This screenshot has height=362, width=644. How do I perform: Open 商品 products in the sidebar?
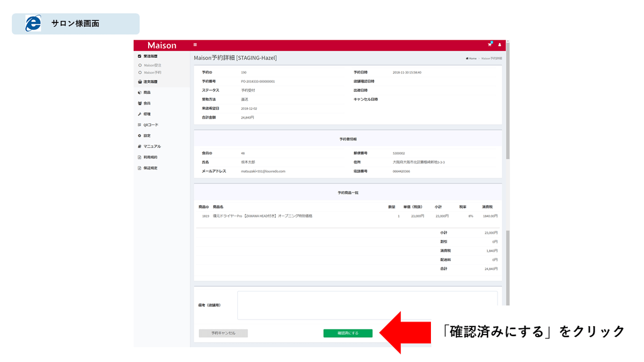point(147,92)
